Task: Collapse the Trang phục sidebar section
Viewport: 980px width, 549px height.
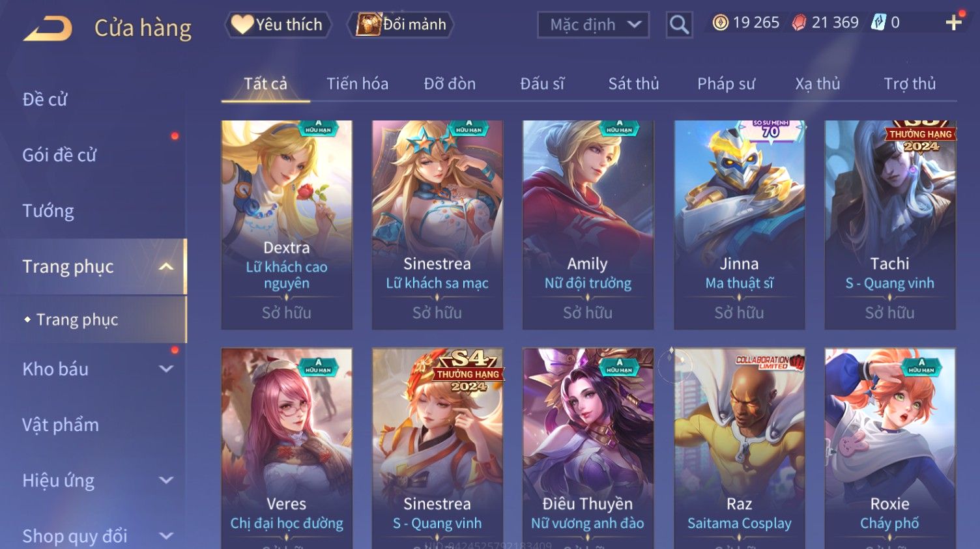Action: (x=166, y=266)
